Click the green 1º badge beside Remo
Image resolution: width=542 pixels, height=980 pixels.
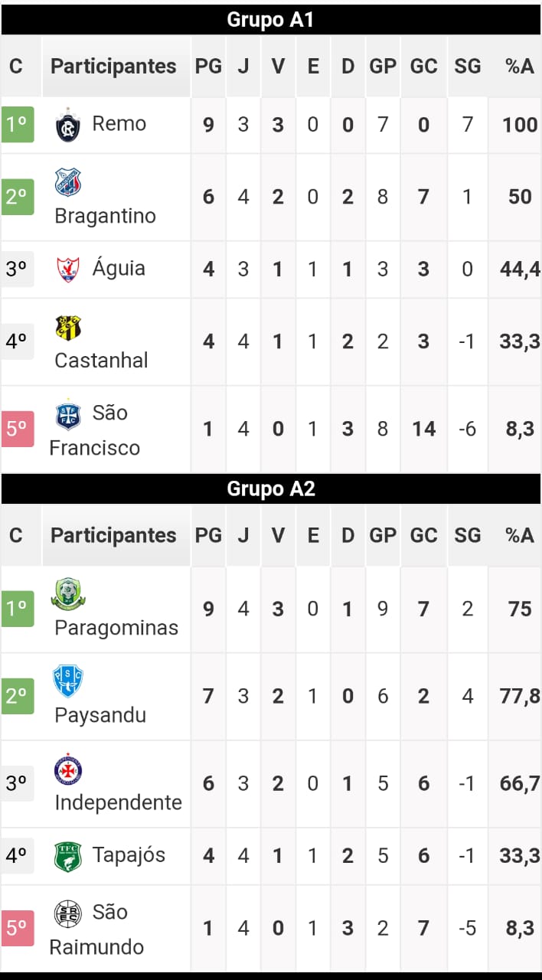[x=17, y=125]
